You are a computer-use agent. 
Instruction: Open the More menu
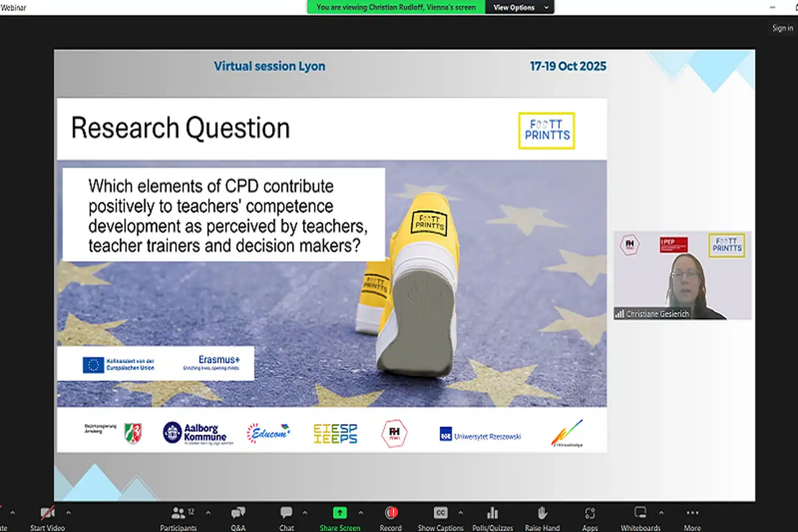[x=692, y=513]
